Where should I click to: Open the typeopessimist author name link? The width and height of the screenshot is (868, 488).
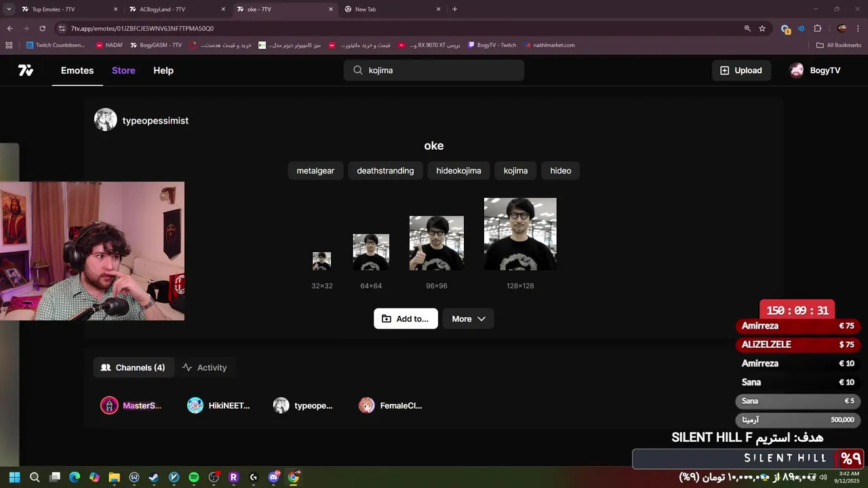[155, 121]
